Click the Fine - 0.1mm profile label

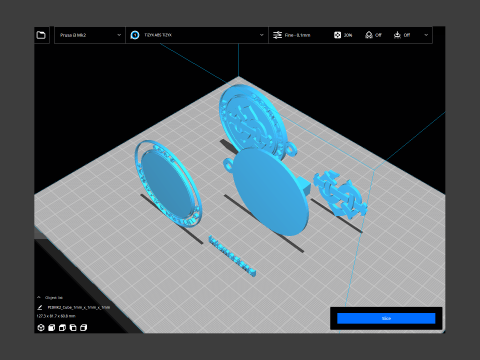297,35
